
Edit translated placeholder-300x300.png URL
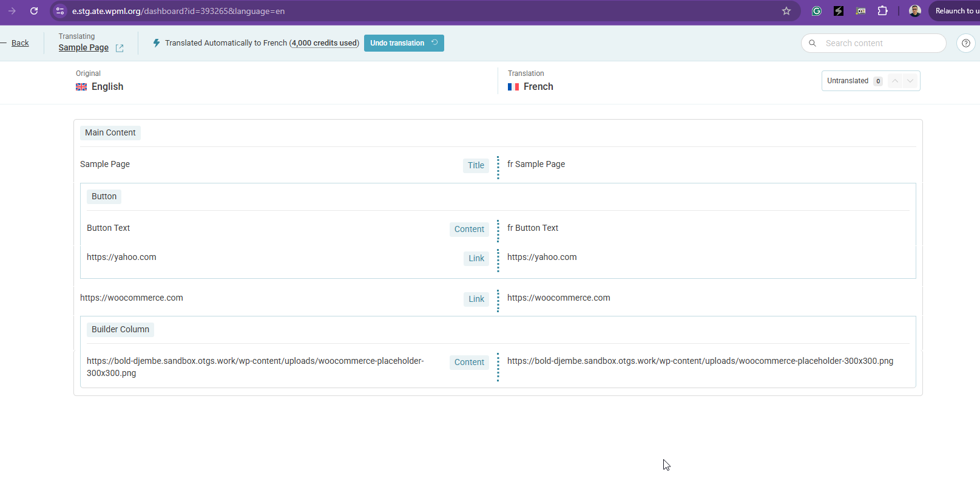click(x=700, y=361)
